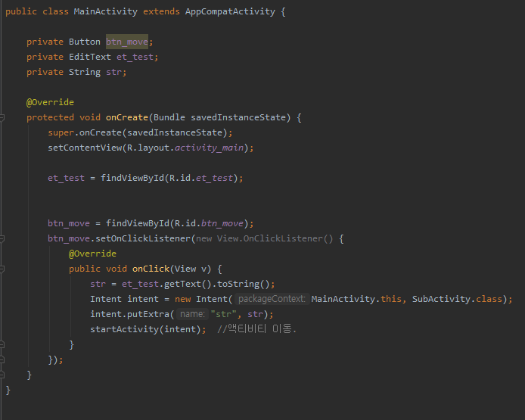
Task: Click the String type in field declaration
Action: [85, 73]
